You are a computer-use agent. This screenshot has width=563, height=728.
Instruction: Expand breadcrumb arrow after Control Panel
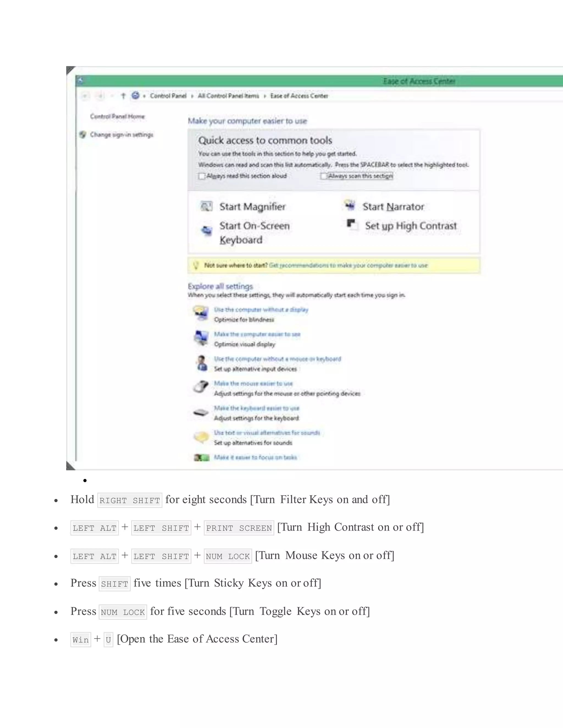point(192,96)
